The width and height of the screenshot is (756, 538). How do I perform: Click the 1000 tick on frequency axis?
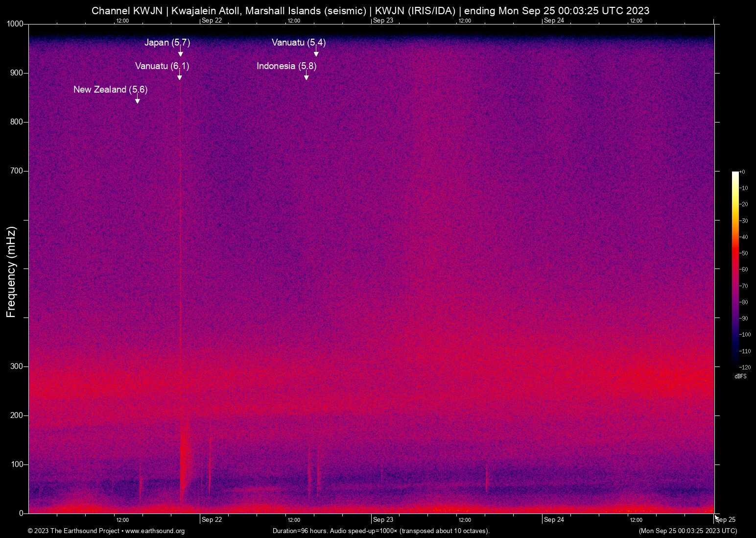pyautogui.click(x=15, y=24)
